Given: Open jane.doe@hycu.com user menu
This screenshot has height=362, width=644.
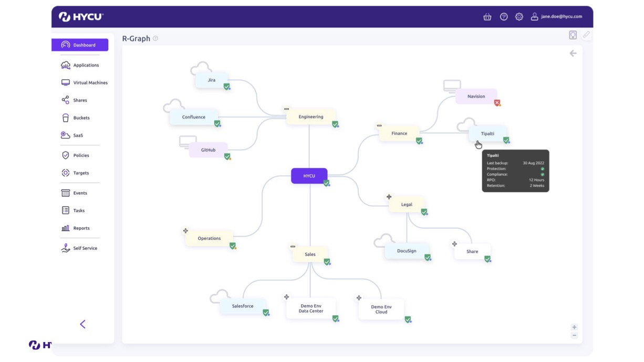Looking at the screenshot, I should pyautogui.click(x=556, y=17).
